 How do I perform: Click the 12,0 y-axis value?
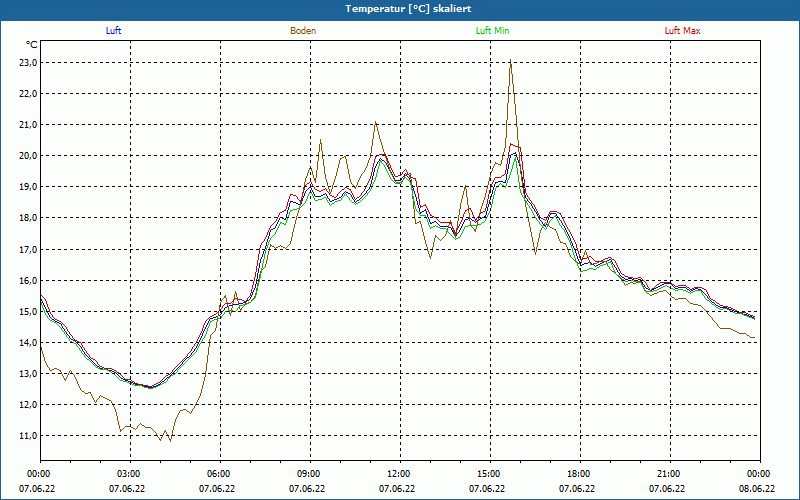(29, 405)
